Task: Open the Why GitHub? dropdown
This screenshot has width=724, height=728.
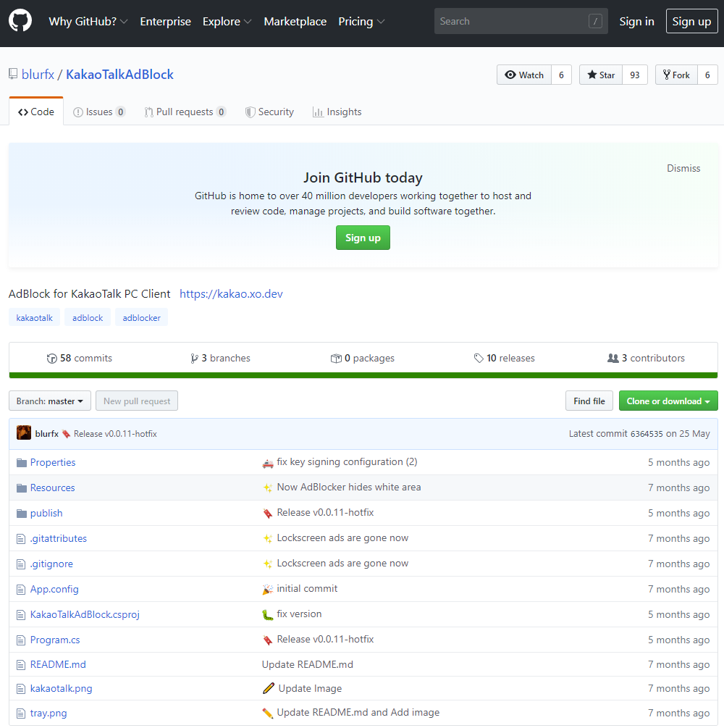Action: [x=88, y=21]
